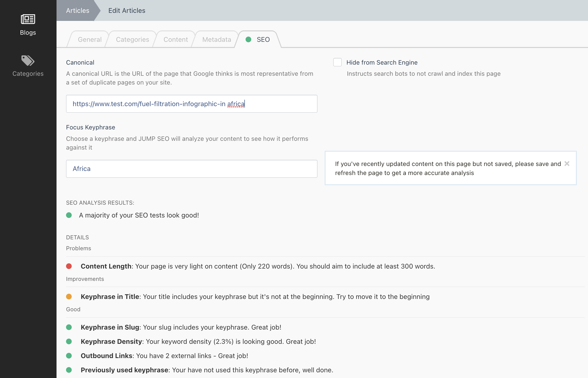Click the green dot next to SEO tests summary
Image resolution: width=588 pixels, height=378 pixels.
(69, 215)
